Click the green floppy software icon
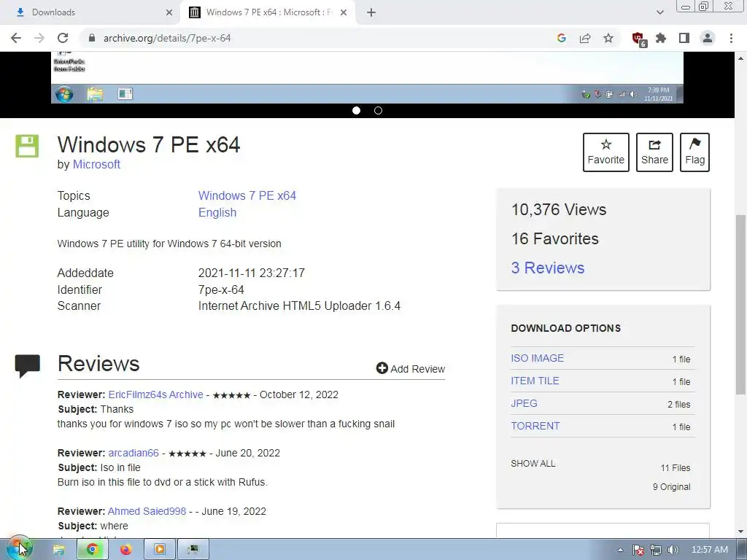Image resolution: width=747 pixels, height=560 pixels. [x=27, y=146]
